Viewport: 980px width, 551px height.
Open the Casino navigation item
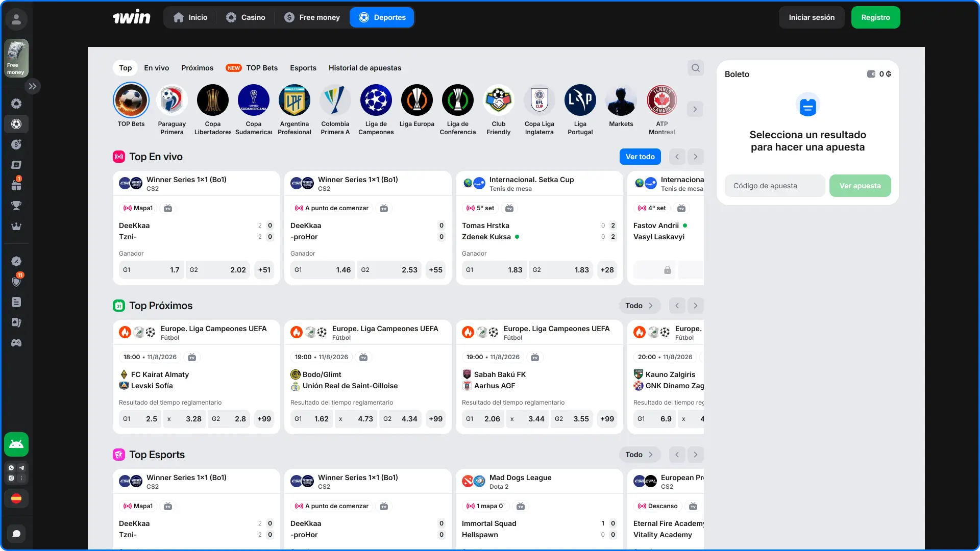(x=246, y=17)
